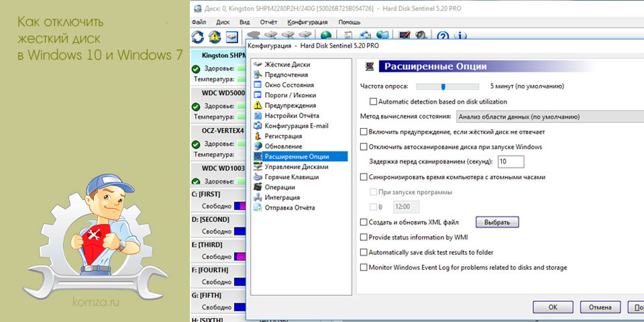The width and height of the screenshot is (644, 322).
Task: Select Пороги / Иконки in the list
Action: pos(290,95)
